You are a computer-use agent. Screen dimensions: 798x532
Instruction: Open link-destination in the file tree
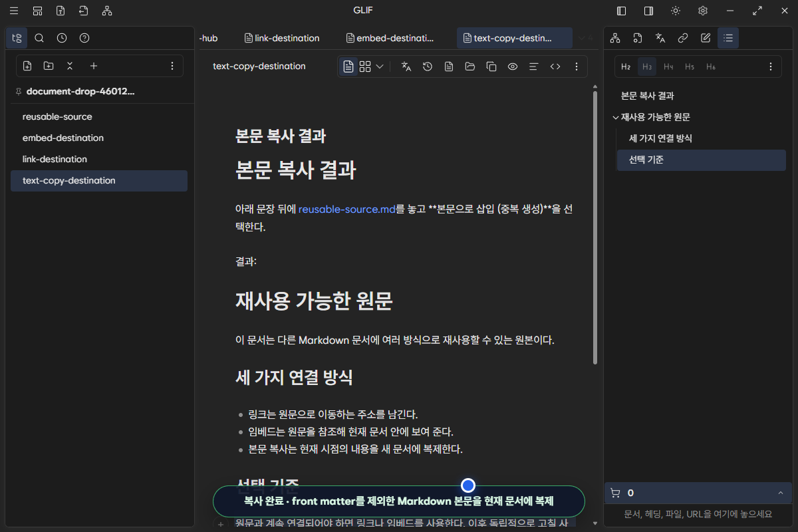click(x=99, y=159)
